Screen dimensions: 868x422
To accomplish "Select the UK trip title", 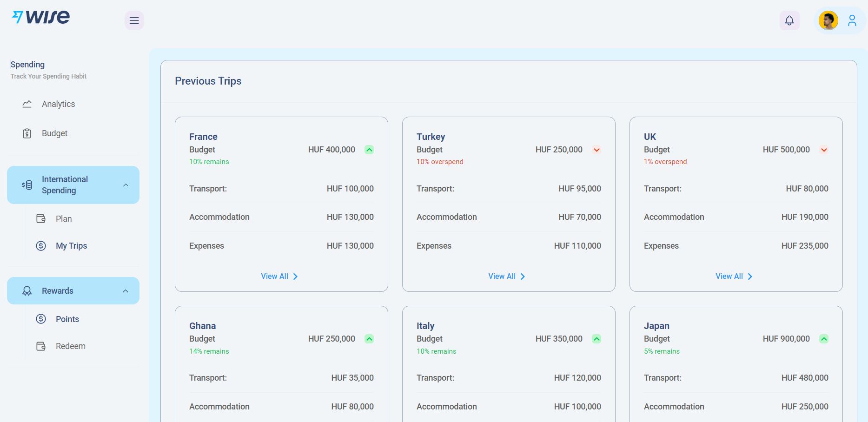I will pos(650,137).
